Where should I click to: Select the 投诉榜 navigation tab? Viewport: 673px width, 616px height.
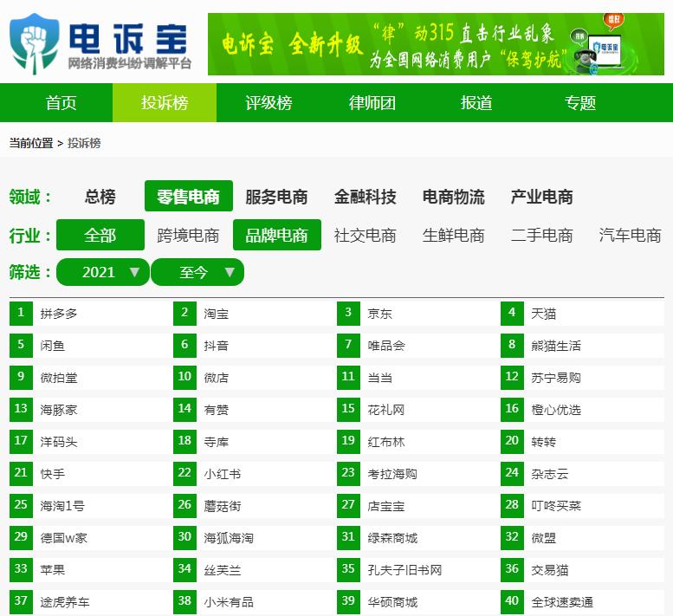click(165, 103)
